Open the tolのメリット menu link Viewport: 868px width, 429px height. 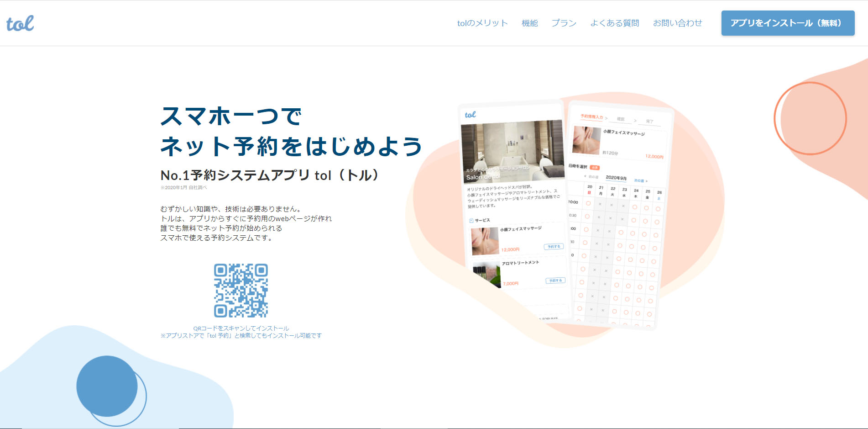coord(482,23)
